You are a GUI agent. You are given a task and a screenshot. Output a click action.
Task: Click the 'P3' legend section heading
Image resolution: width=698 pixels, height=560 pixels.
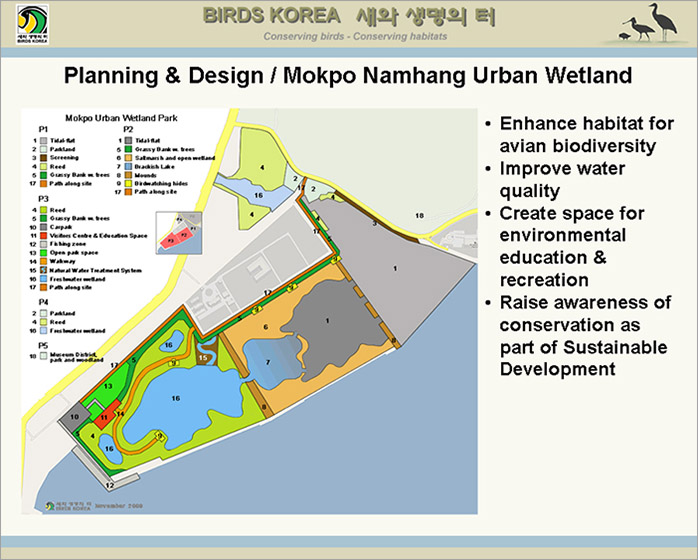pos(43,199)
